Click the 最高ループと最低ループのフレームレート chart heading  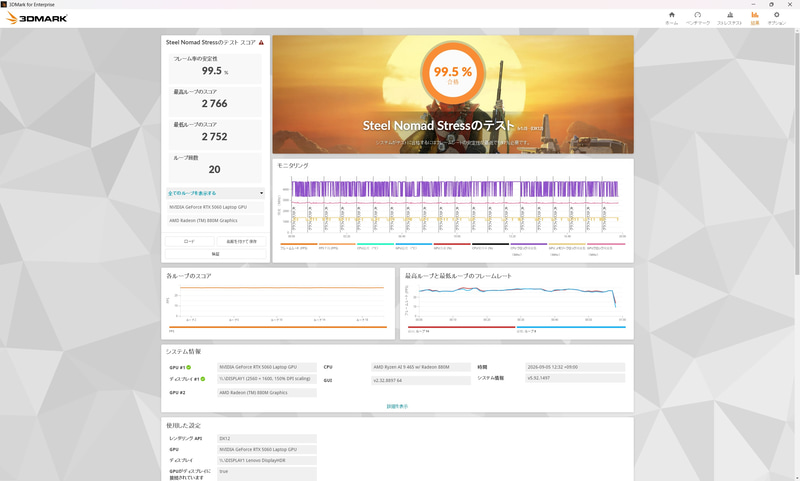[458, 276]
